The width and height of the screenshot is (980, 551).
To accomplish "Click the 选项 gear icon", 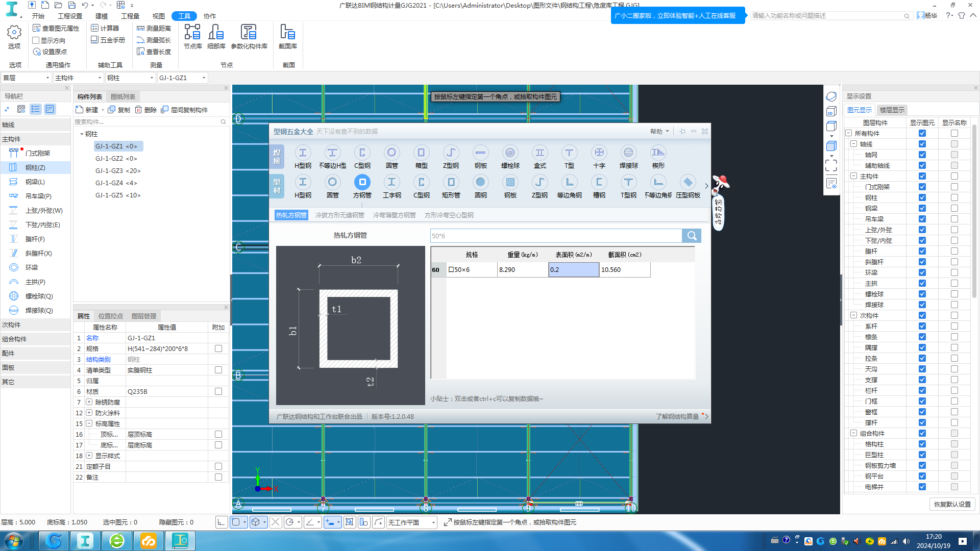I will tap(14, 33).
